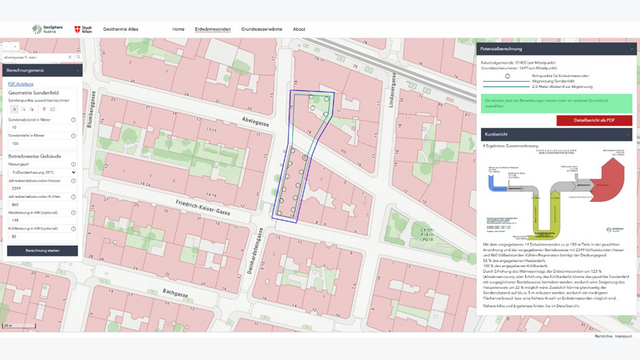This screenshot has height=360, width=640.
Task: Open the Erdwärmesonden tab
Action: [213, 29]
